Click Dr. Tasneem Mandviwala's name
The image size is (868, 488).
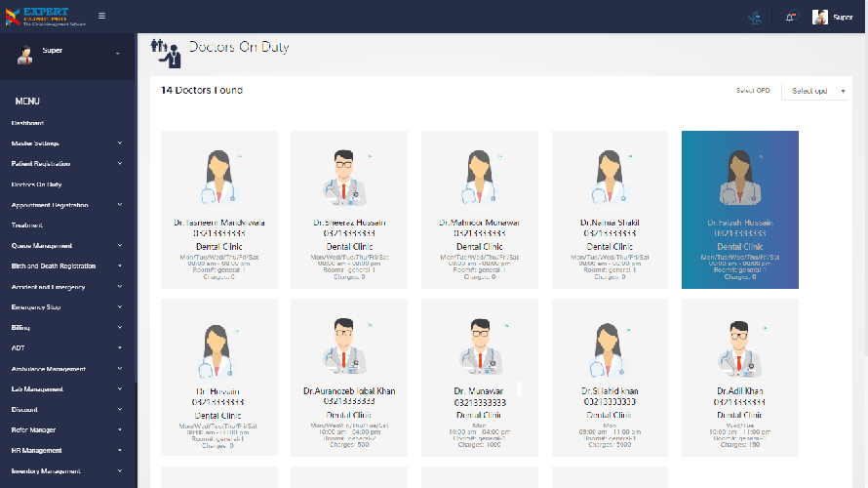pos(219,223)
